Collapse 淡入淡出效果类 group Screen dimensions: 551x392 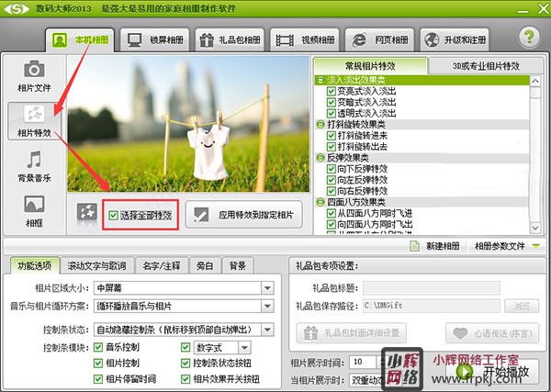(320, 80)
